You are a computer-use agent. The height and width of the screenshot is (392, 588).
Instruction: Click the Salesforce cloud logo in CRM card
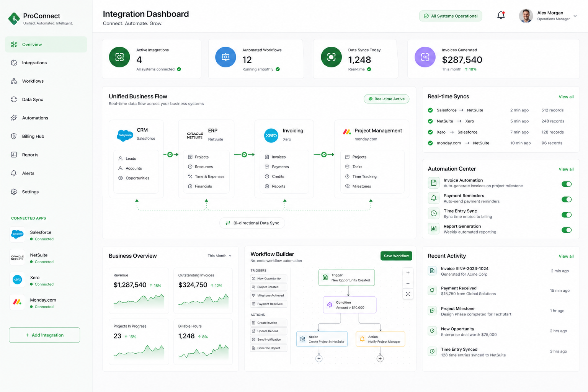125,135
